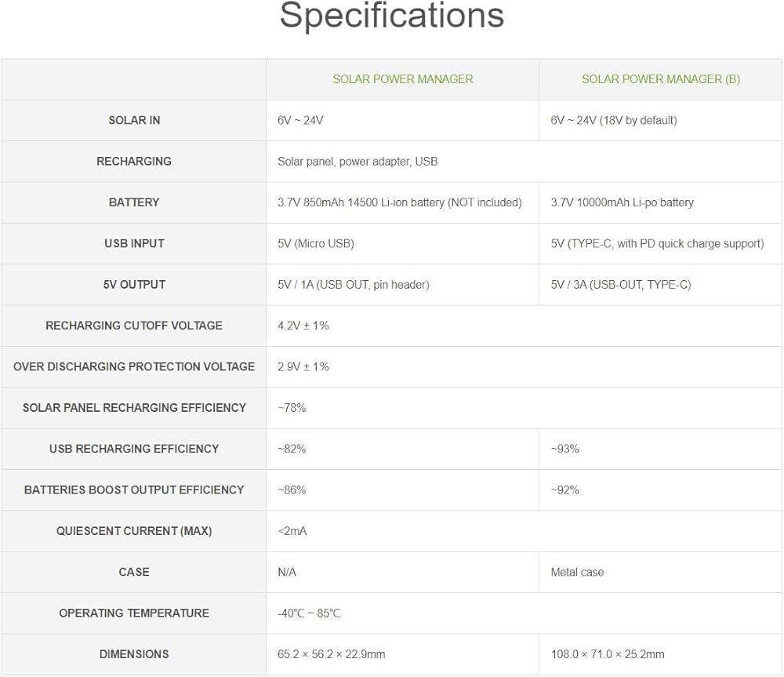This screenshot has height=677, width=784.
Task: Click 'Solar panel, power adapter, USB' cell
Action: (x=358, y=162)
